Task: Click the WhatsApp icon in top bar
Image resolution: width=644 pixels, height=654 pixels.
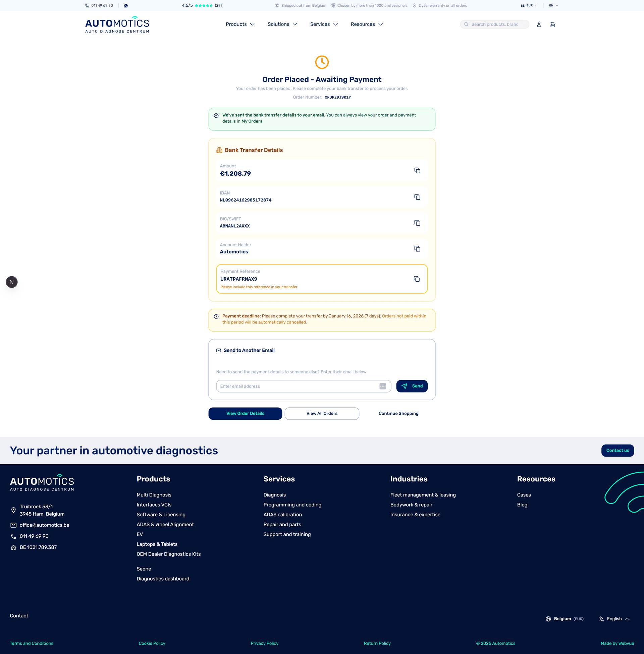Action: tap(126, 6)
